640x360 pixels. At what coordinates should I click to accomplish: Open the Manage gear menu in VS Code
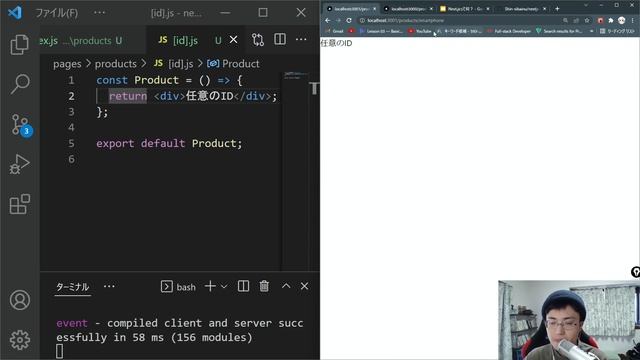(x=19, y=340)
